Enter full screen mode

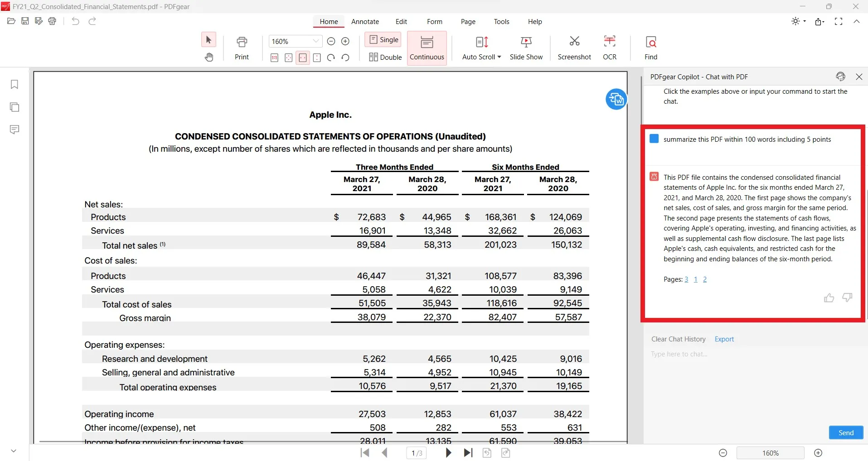pyautogui.click(x=839, y=21)
